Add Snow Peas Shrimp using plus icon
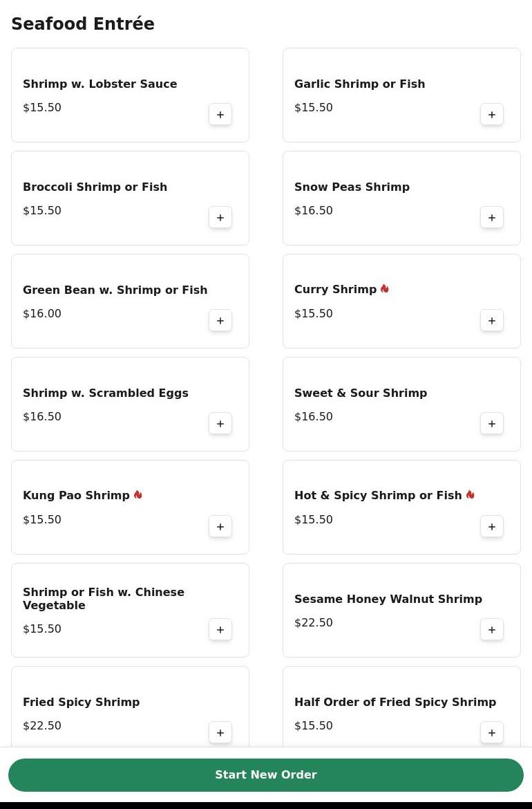The image size is (532, 809). [x=492, y=218]
